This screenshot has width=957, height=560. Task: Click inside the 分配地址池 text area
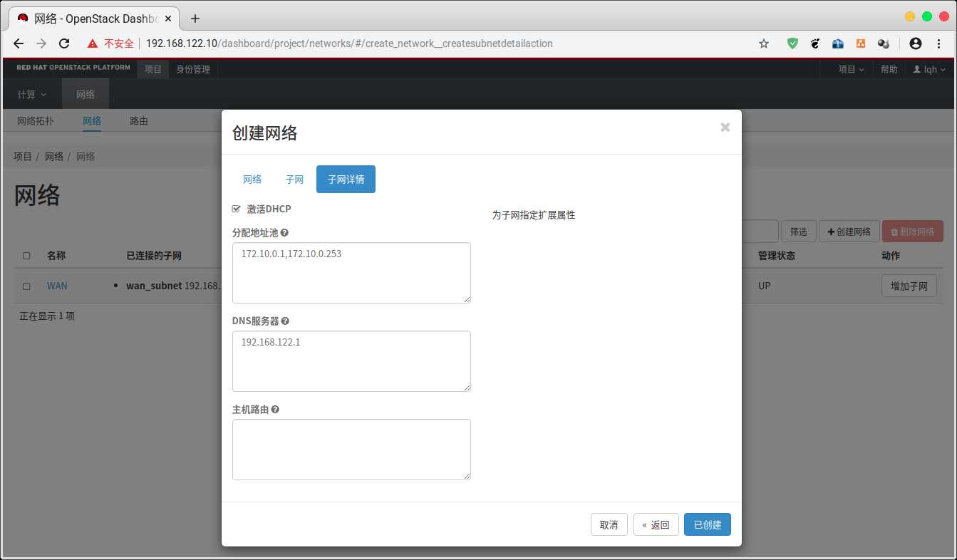coord(351,273)
